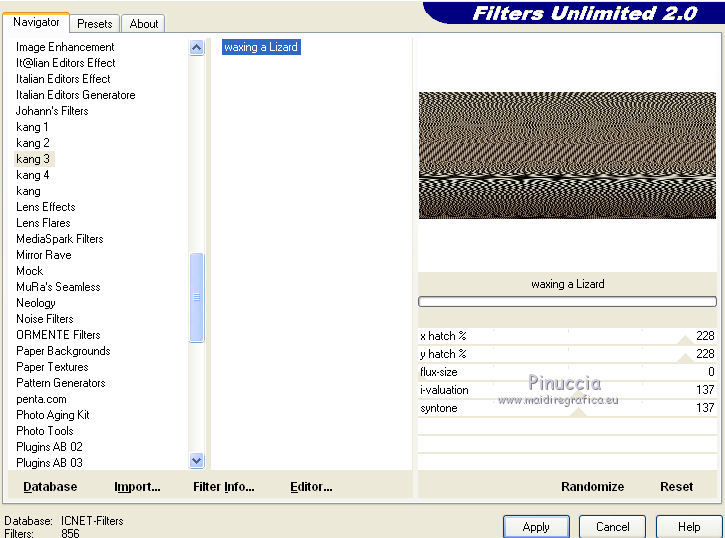Click the syntone slider
The height and width of the screenshot is (538, 725).
click(x=567, y=408)
